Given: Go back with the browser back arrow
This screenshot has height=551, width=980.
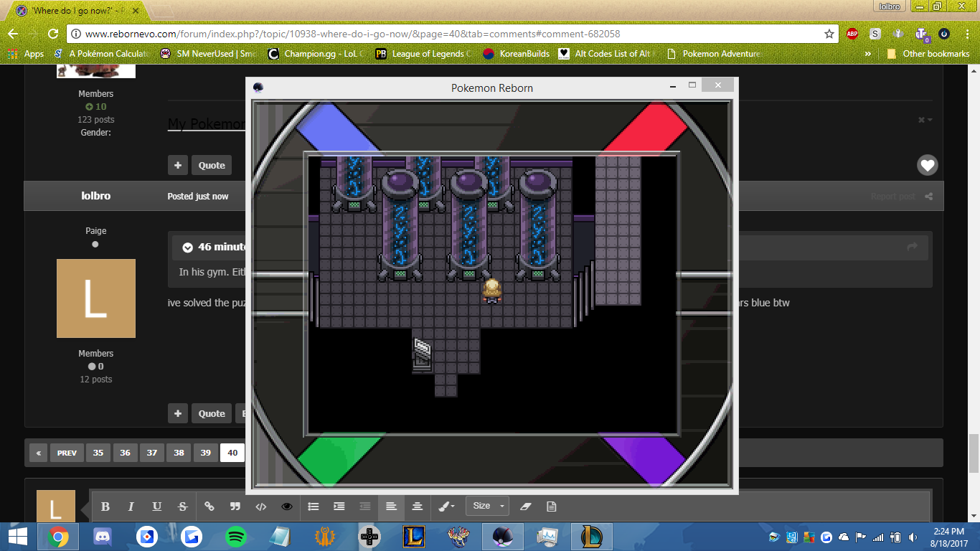Looking at the screenshot, I should click(13, 34).
